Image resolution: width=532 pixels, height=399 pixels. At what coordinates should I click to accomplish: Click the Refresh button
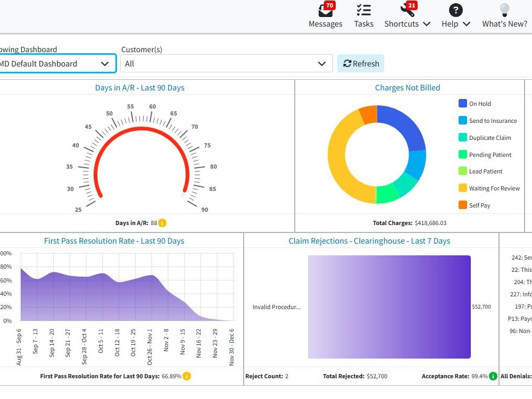pyautogui.click(x=360, y=63)
